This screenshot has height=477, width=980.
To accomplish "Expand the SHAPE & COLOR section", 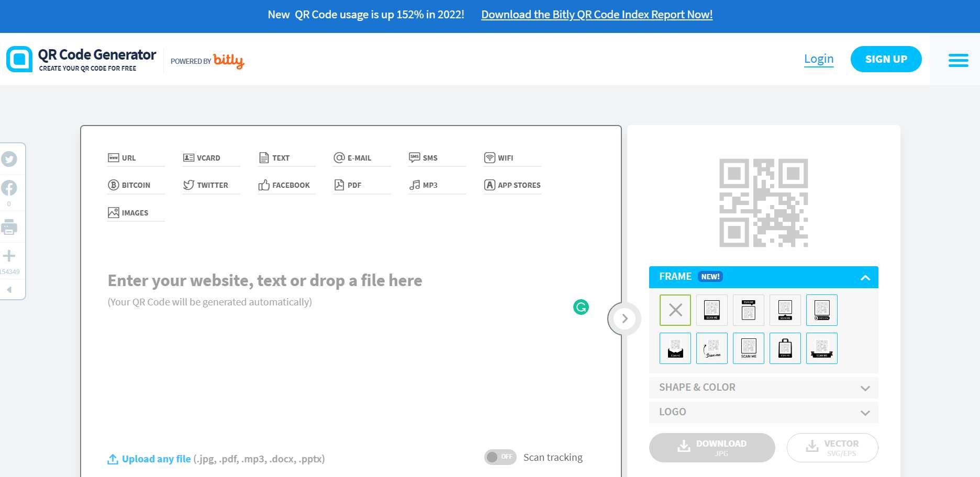I will click(763, 388).
